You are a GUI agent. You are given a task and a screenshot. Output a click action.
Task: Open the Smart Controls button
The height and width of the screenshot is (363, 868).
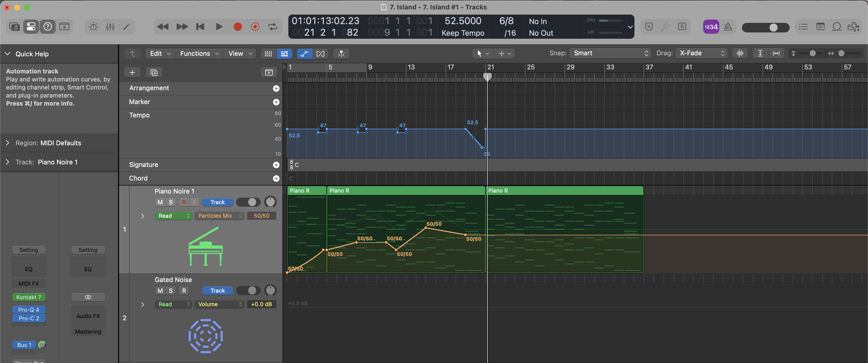(x=93, y=27)
